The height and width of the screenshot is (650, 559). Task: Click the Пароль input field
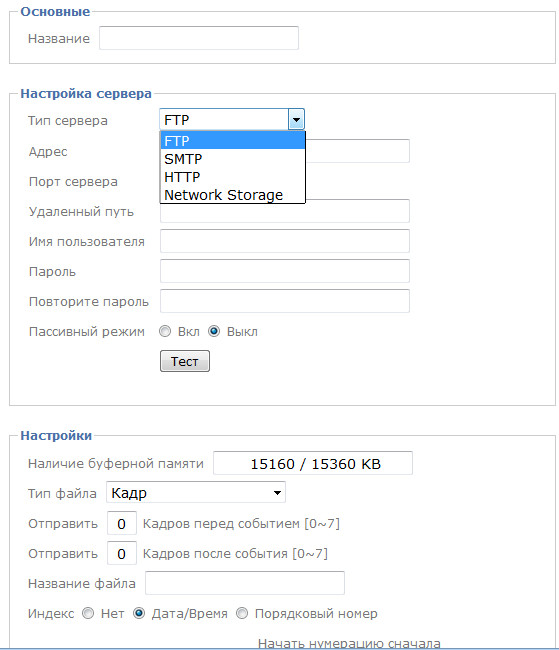pyautogui.click(x=285, y=271)
